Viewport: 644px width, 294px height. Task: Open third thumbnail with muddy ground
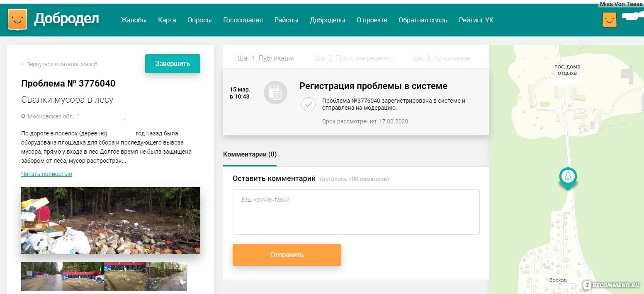pyautogui.click(x=125, y=277)
